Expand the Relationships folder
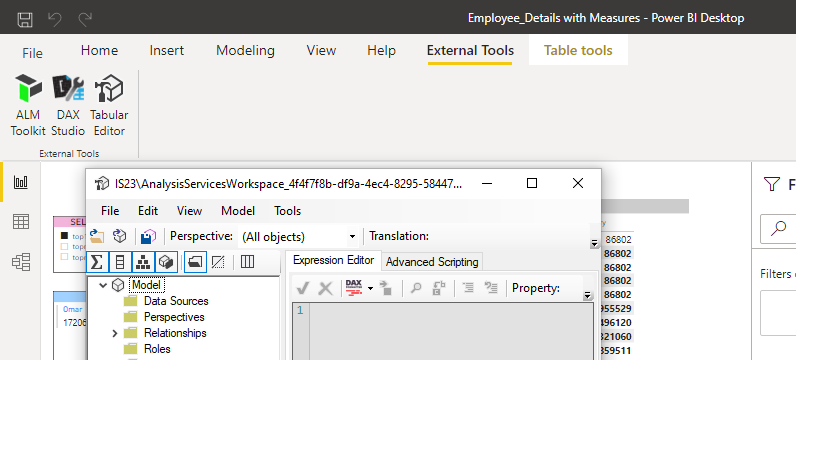The width and height of the screenshot is (819, 460). (115, 333)
